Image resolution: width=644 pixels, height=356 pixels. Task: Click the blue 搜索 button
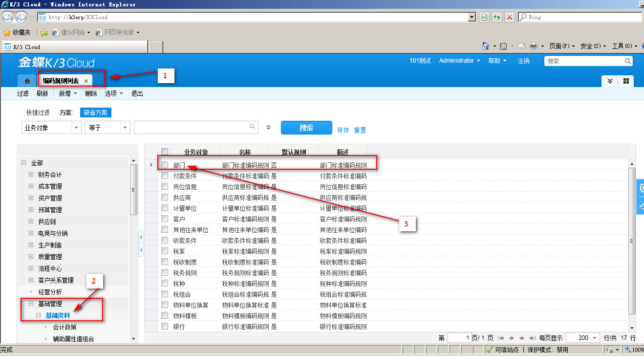(x=306, y=128)
